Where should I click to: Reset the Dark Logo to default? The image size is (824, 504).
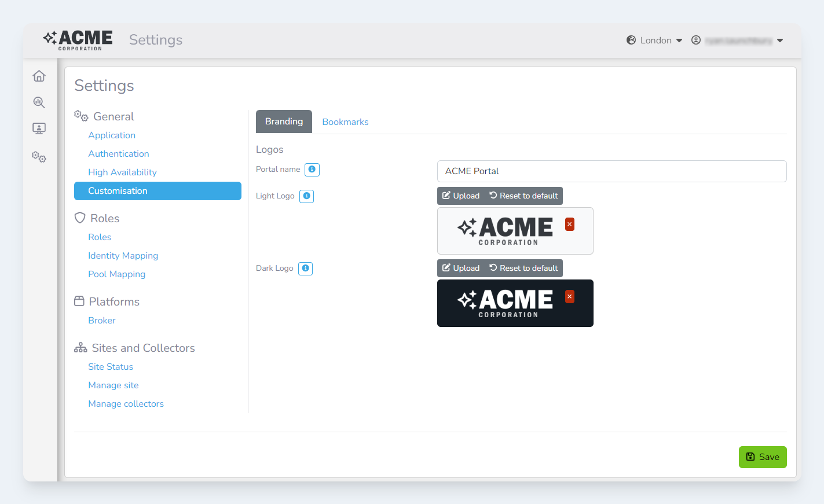point(523,268)
